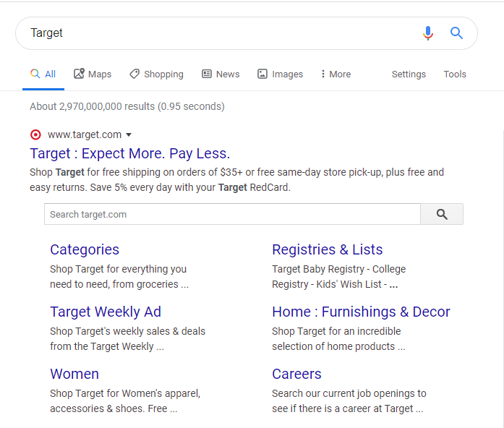This screenshot has width=504, height=428.
Task: Click the 'Search target.com' input field
Action: (x=232, y=214)
